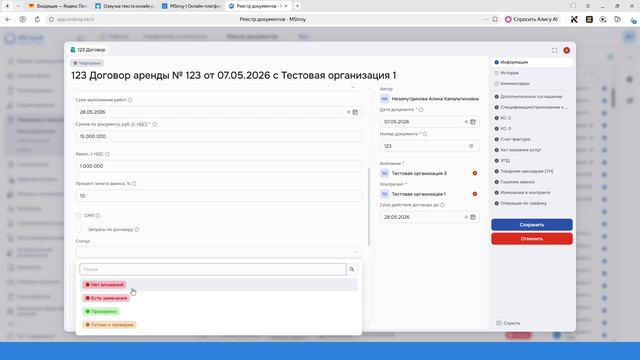Click the Черновик status badge
The height and width of the screenshot is (360, 640).
click(x=87, y=63)
